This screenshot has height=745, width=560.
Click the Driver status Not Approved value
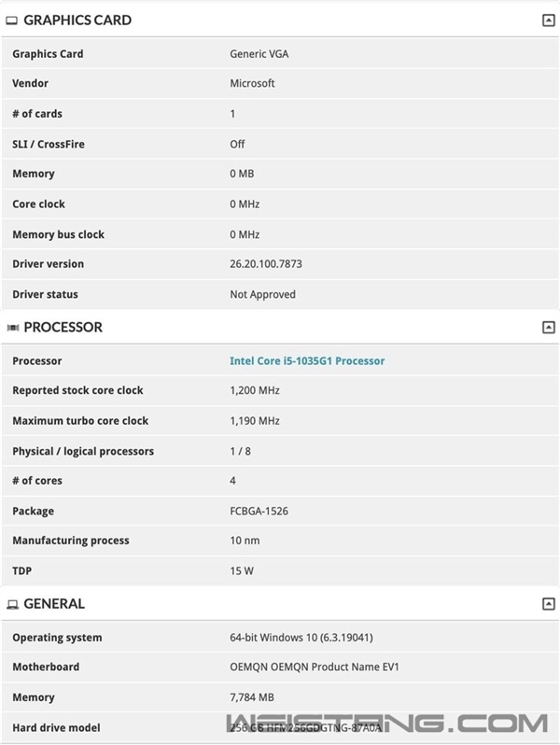click(x=262, y=295)
